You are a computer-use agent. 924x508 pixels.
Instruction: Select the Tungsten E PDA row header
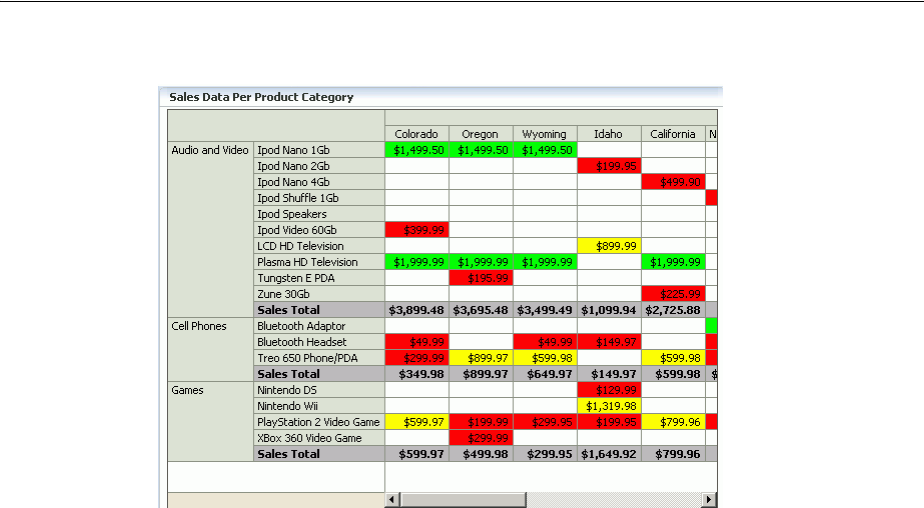319,278
